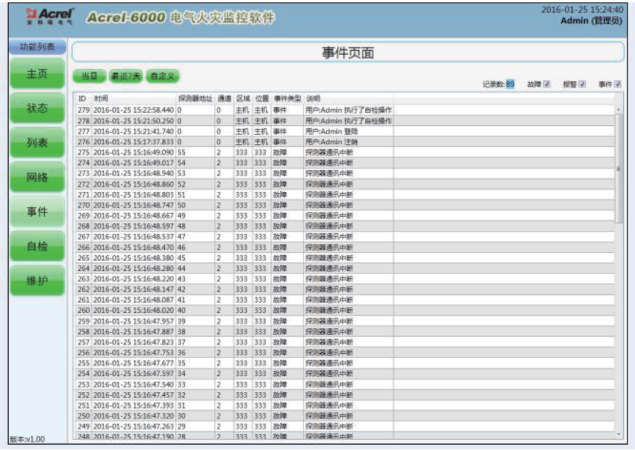The image size is (635, 450).
Task: Choose the 自定义 custom date filter
Action: (x=161, y=76)
